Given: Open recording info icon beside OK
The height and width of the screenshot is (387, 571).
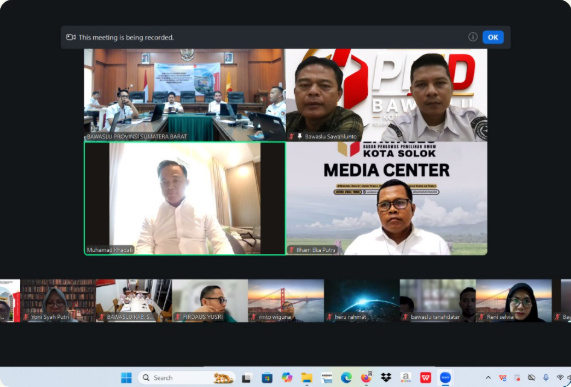Looking at the screenshot, I should coord(473,37).
